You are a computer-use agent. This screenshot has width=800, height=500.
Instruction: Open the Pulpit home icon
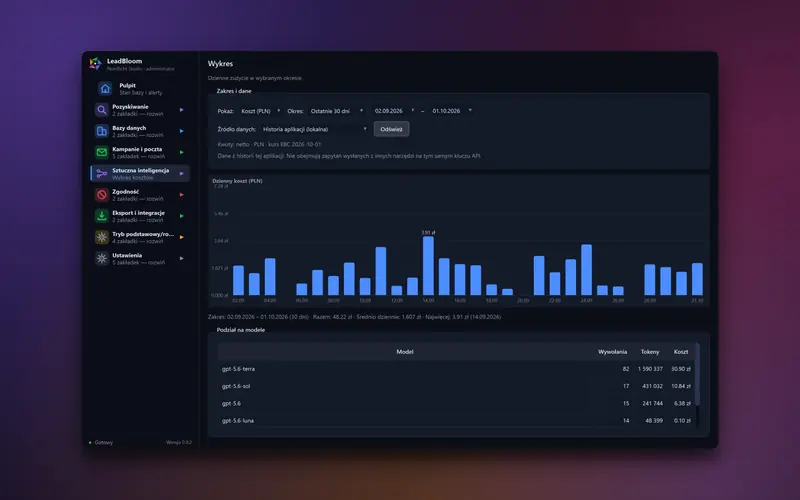(105, 89)
